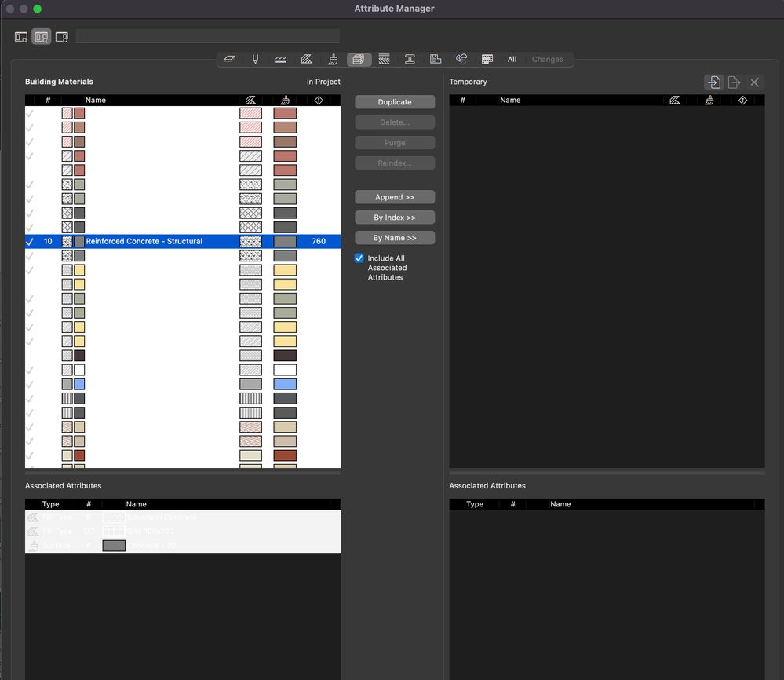This screenshot has height=680, width=784.
Task: Click surface column icon in Temporary header
Action: 709,100
